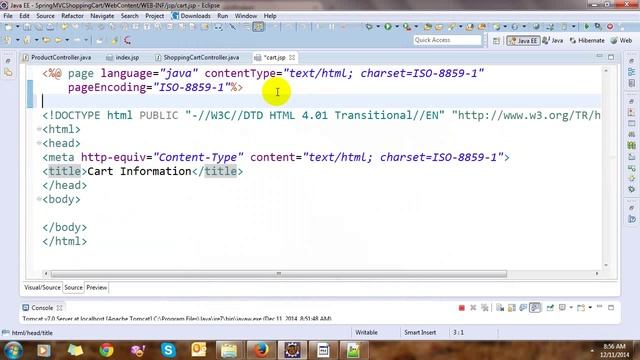Click the left-sidebar restore icon at top
This screenshot has height=360, width=640.
tap(8, 61)
